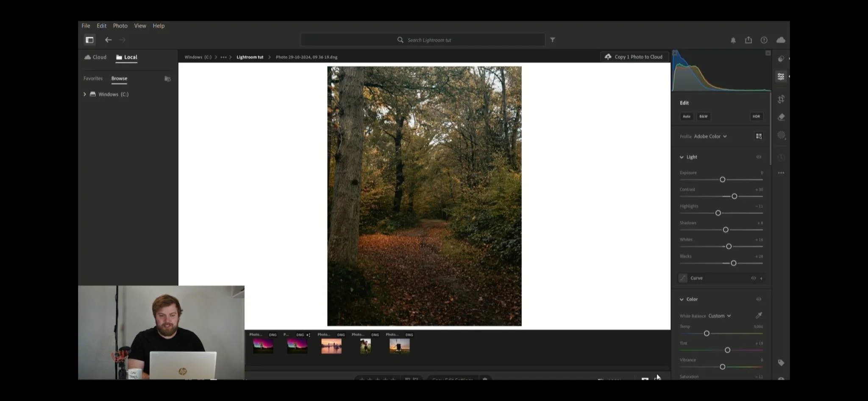The height and width of the screenshot is (401, 868).
Task: Click the tone Curve icon
Action: pos(683,278)
